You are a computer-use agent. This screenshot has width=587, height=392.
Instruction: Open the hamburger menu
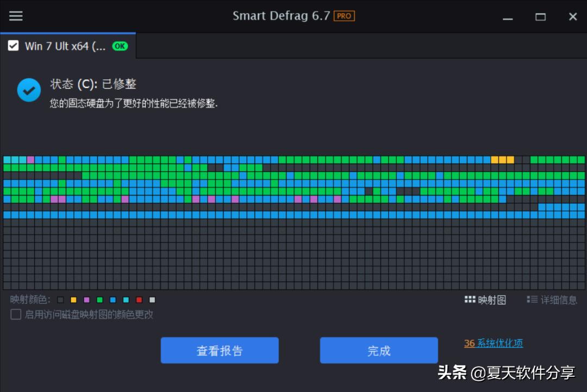coord(15,16)
